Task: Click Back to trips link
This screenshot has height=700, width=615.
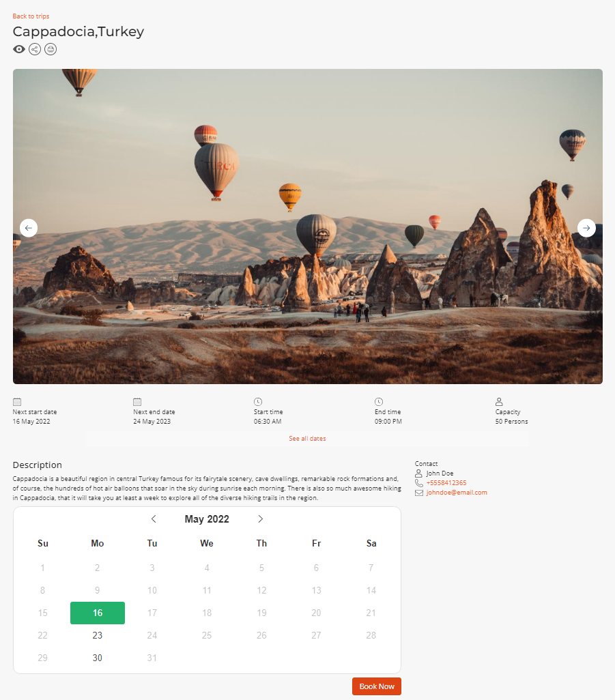Action: point(31,16)
